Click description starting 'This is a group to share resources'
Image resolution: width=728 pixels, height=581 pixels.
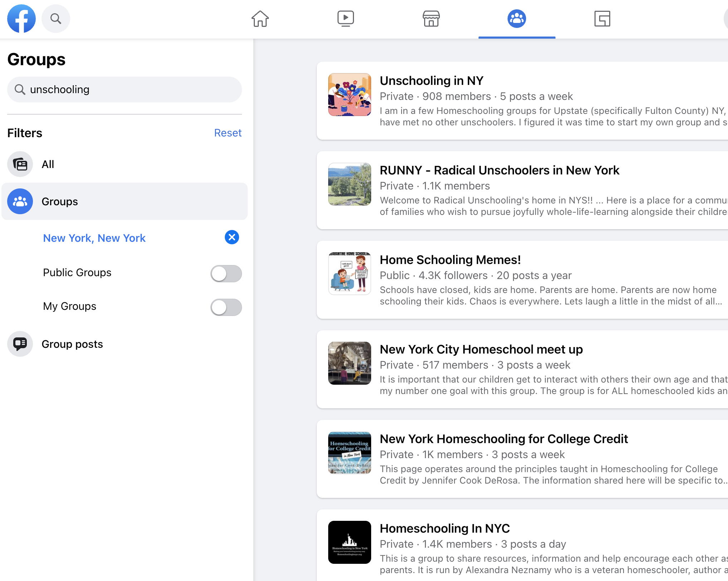554,564
